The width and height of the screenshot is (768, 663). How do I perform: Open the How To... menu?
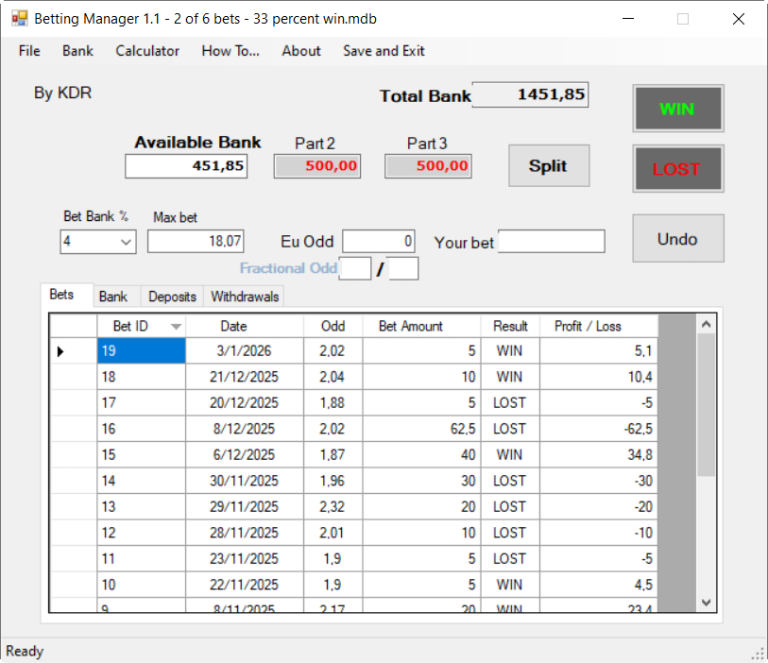[230, 51]
